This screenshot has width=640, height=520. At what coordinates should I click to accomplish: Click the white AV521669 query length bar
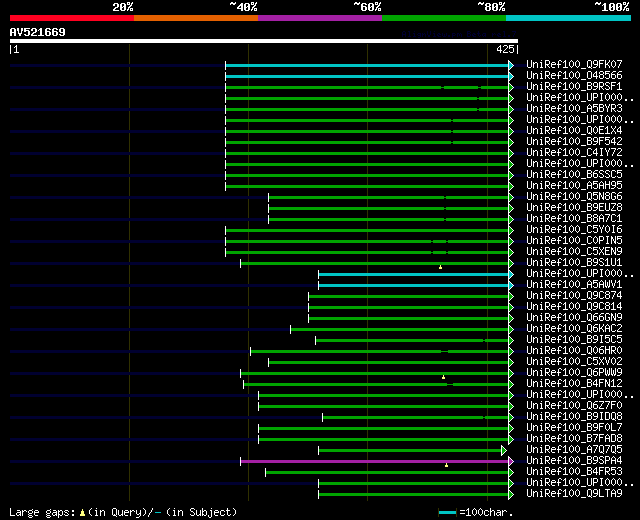point(264,41)
